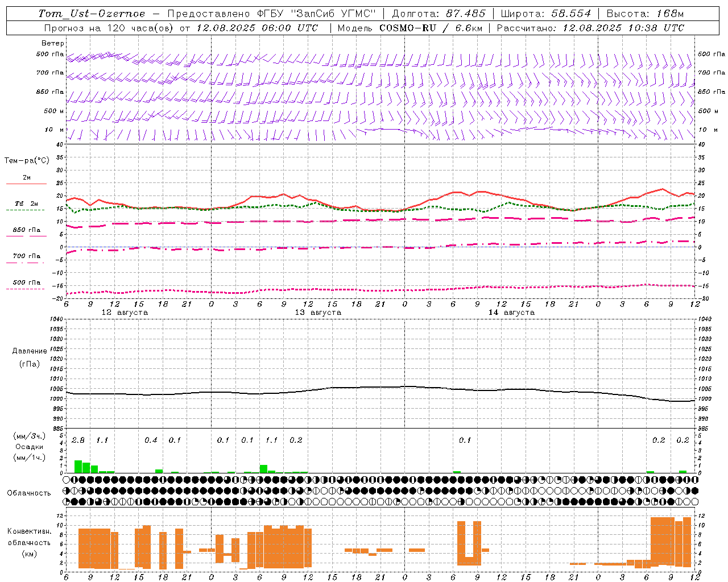Click the Ветер panel label
The image size is (728, 582).
point(52,43)
